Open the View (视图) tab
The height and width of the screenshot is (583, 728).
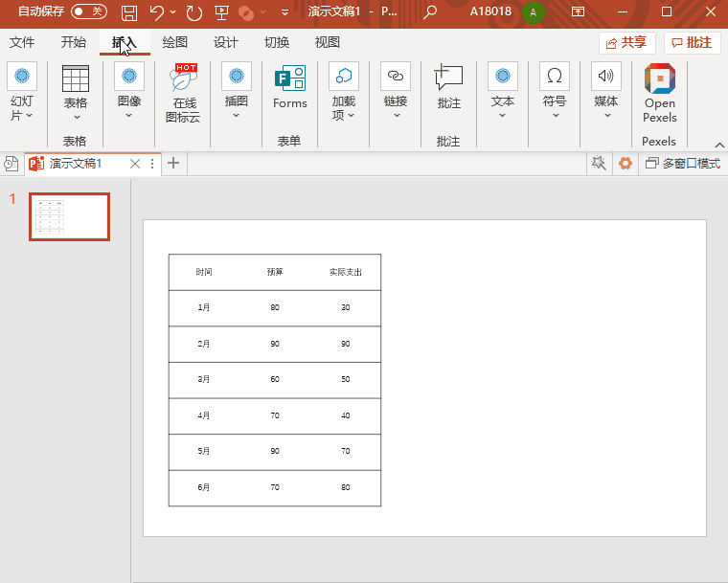[x=328, y=42]
